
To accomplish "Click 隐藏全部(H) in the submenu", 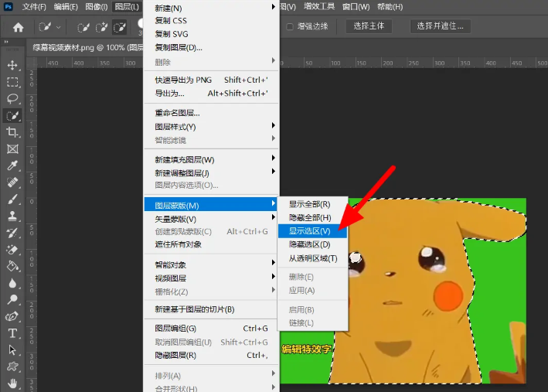I will (310, 218).
